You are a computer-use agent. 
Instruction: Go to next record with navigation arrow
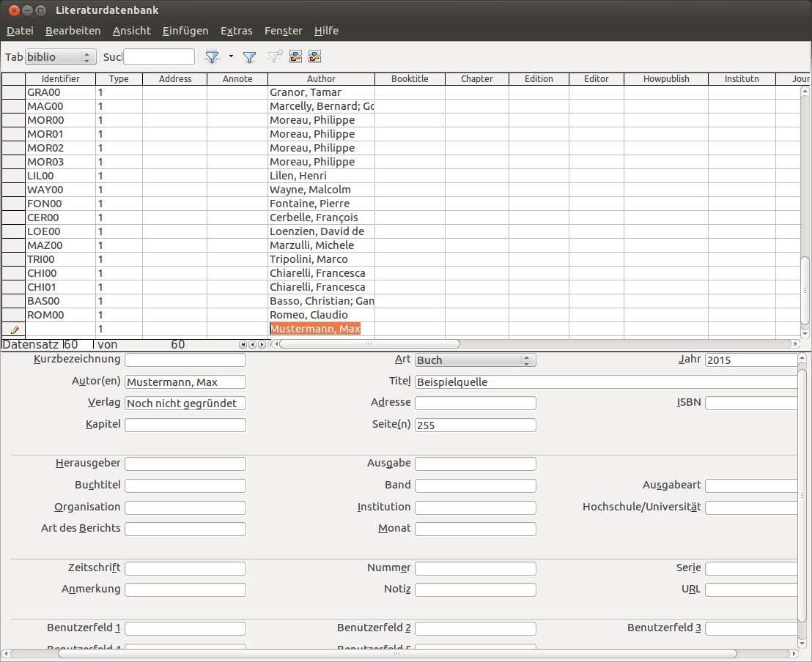point(262,344)
